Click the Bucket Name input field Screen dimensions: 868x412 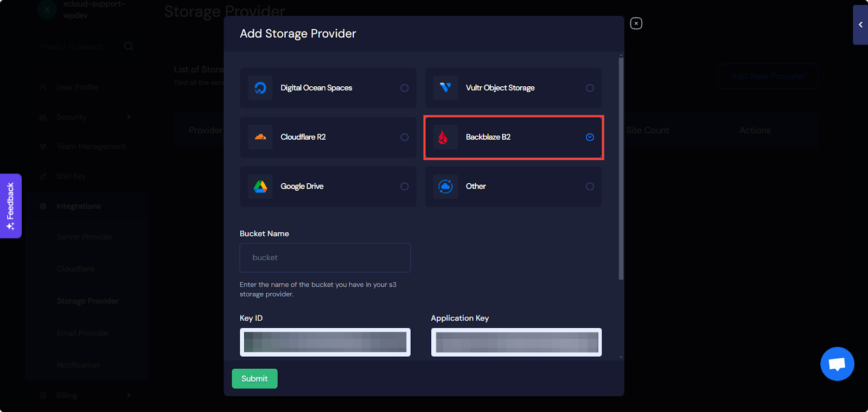coord(325,257)
